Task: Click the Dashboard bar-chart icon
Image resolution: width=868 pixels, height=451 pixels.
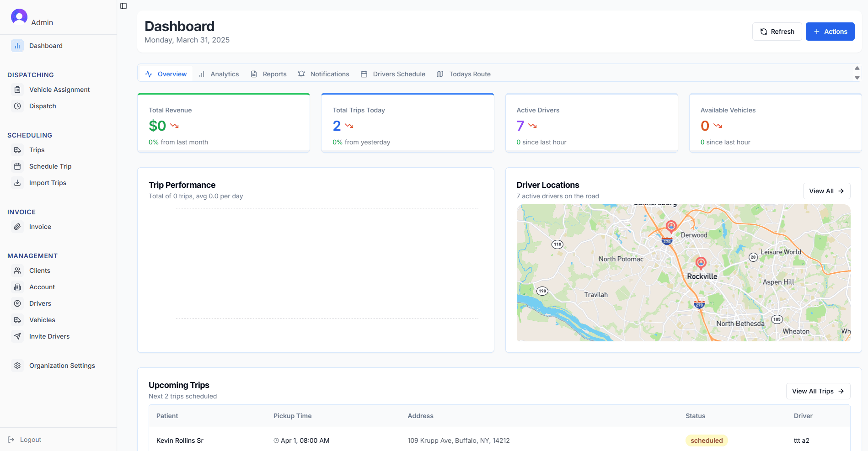Action: [x=17, y=46]
